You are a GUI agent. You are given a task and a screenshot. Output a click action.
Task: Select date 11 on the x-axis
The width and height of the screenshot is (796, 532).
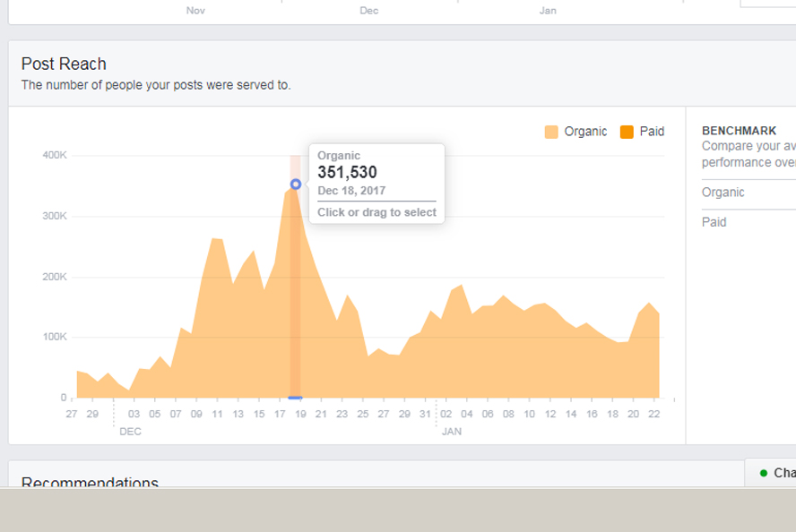click(217, 414)
